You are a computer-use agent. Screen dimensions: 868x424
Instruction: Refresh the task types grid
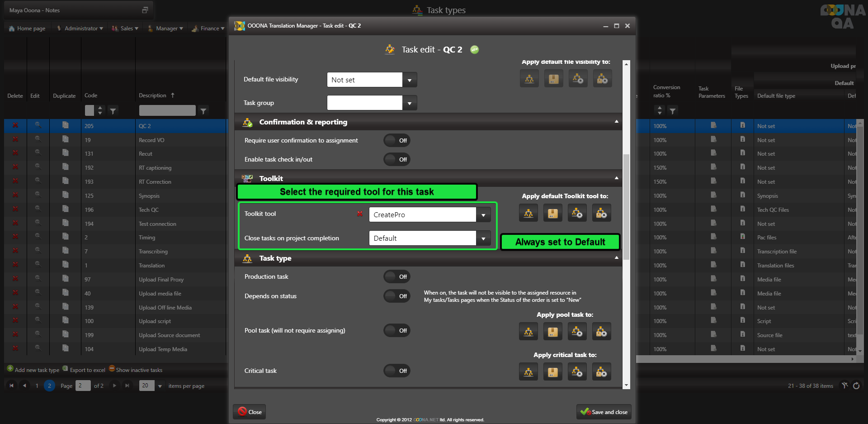[x=856, y=386]
